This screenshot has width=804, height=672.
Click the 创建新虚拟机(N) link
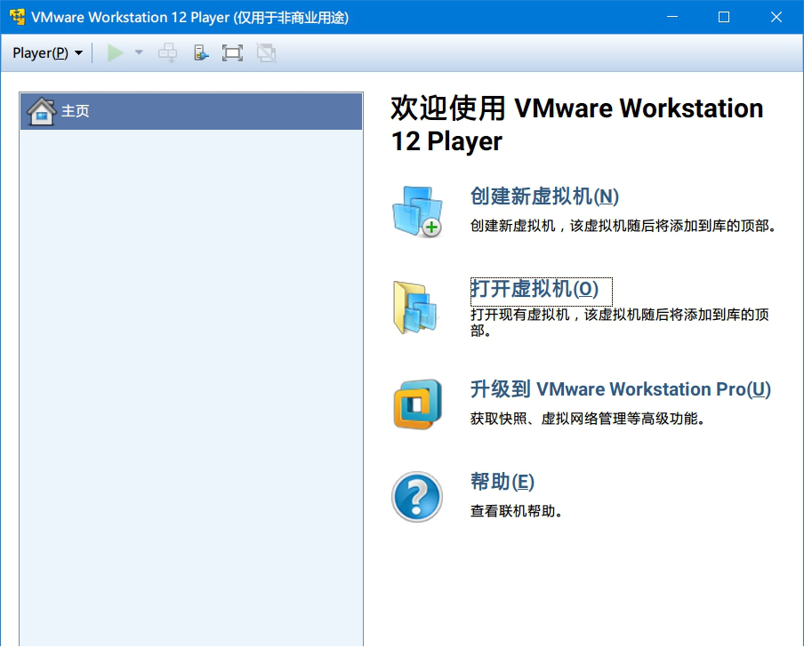coord(544,196)
